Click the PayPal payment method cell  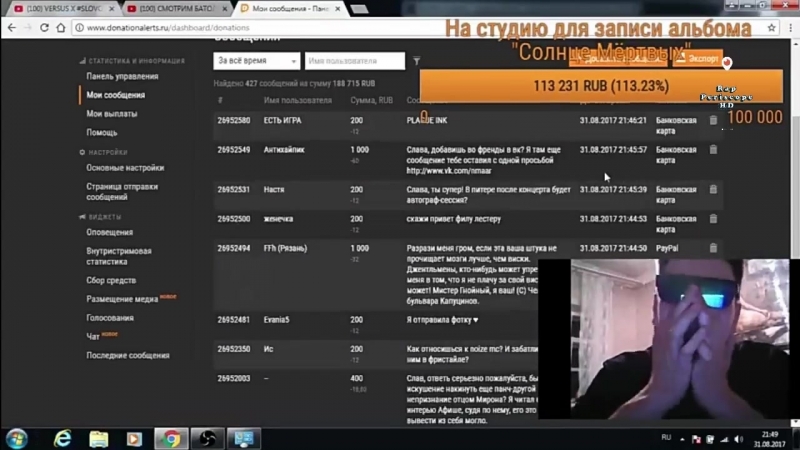click(x=667, y=248)
